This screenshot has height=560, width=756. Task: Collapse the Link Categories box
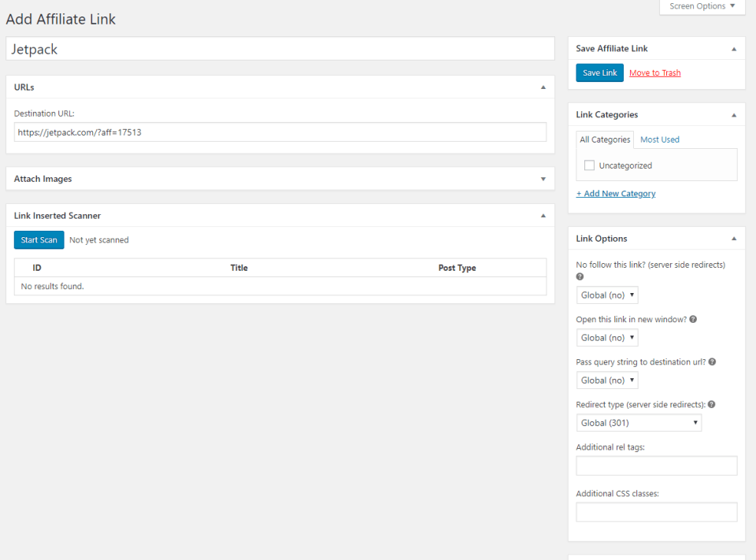click(x=734, y=115)
